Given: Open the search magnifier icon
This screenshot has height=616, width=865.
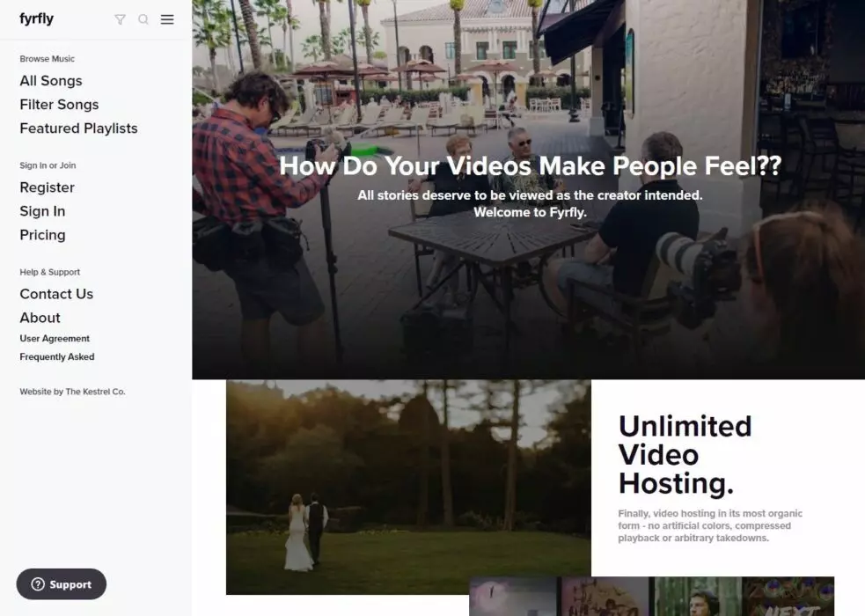Looking at the screenshot, I should coord(143,20).
